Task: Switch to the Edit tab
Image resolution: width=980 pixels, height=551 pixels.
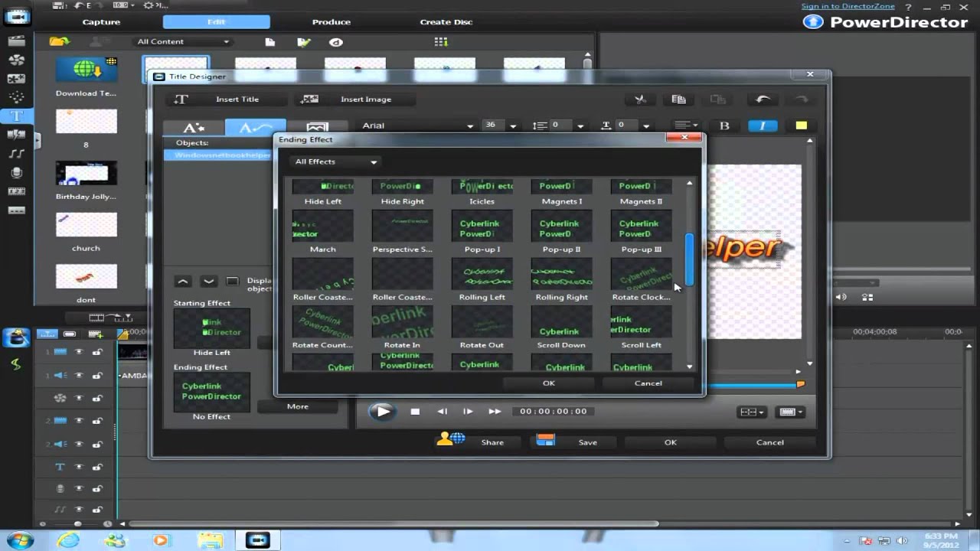Action: (x=217, y=22)
